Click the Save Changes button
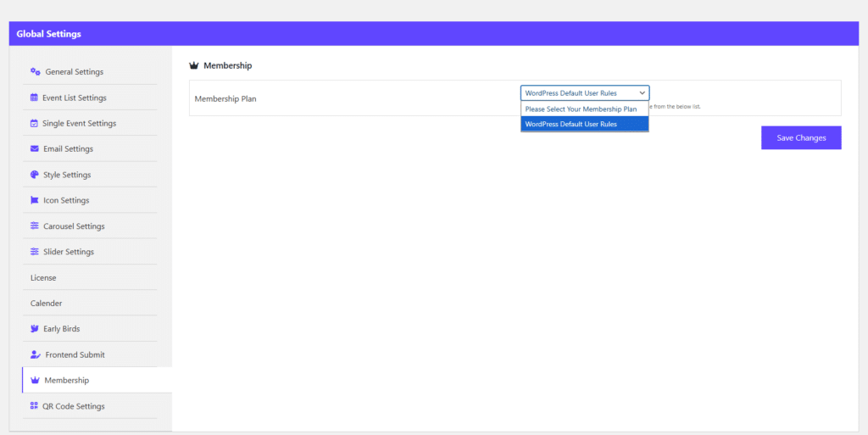The width and height of the screenshot is (868, 435). tap(801, 138)
